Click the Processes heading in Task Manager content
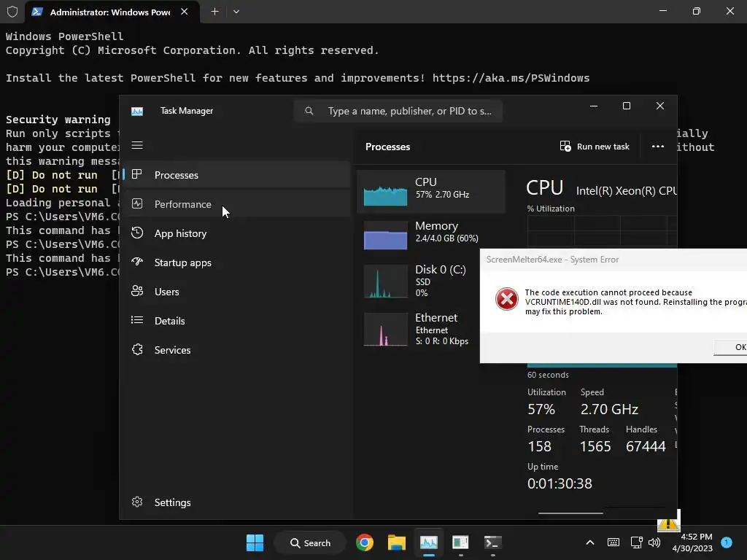Screen dimensions: 747x560 [x=387, y=147]
